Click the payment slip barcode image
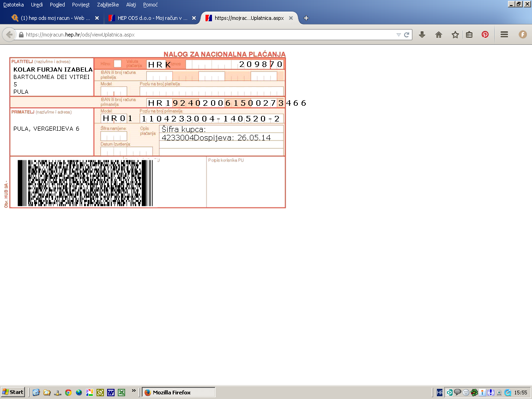This screenshot has height=399, width=532. click(85, 183)
